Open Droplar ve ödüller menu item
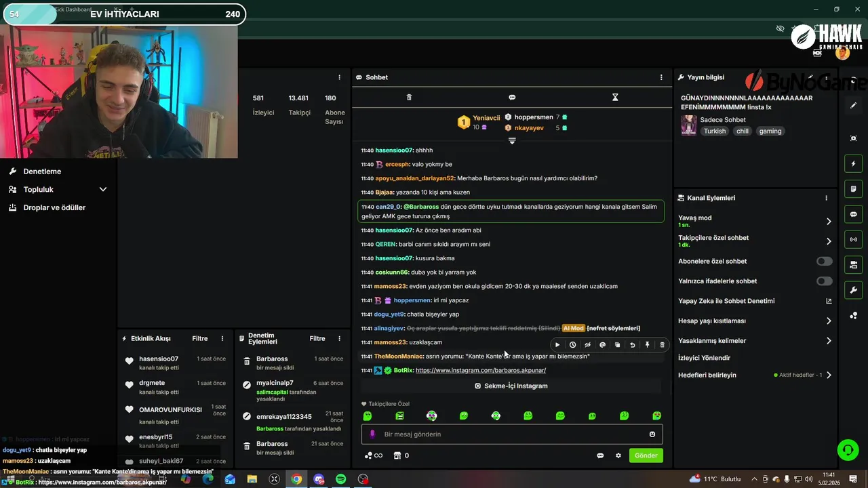This screenshot has width=868, height=488. (x=54, y=207)
